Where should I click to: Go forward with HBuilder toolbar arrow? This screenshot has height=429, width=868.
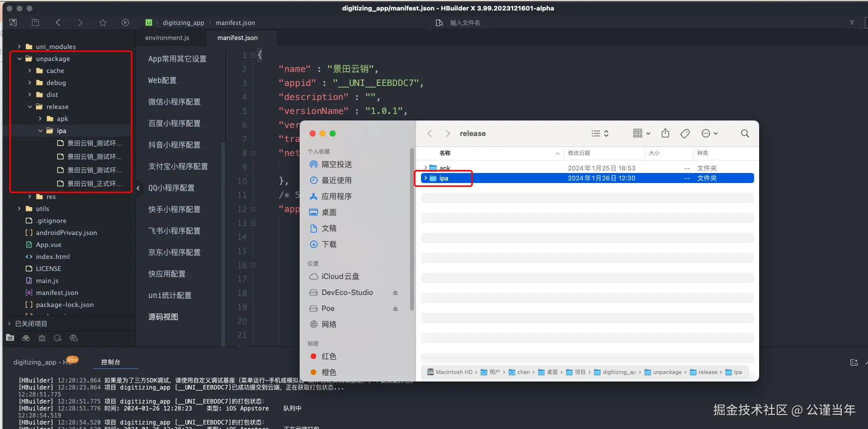[80, 22]
